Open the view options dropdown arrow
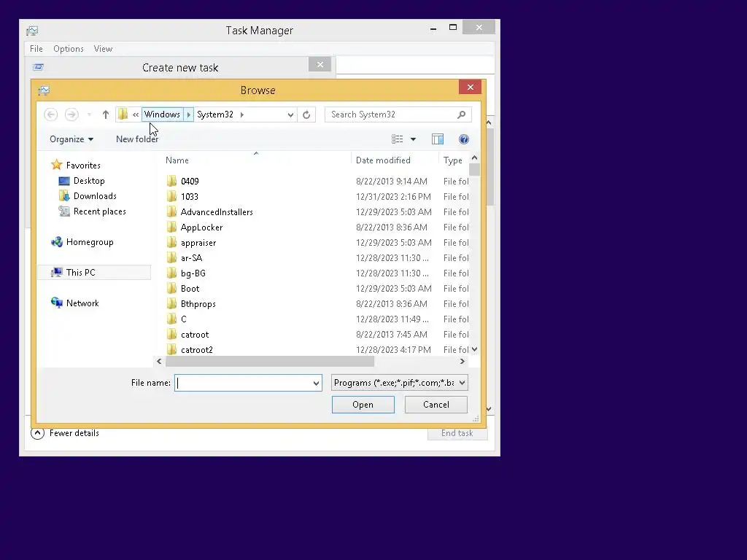This screenshot has width=747, height=560. (413, 139)
